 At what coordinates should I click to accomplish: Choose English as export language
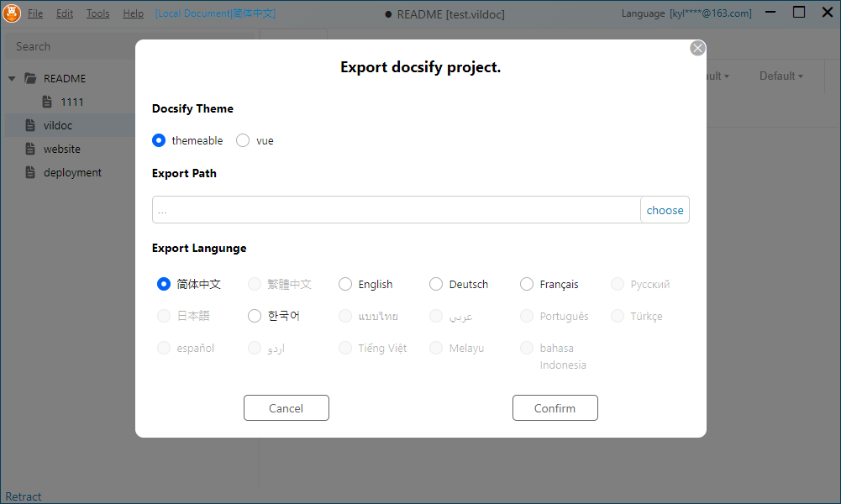[x=345, y=284]
